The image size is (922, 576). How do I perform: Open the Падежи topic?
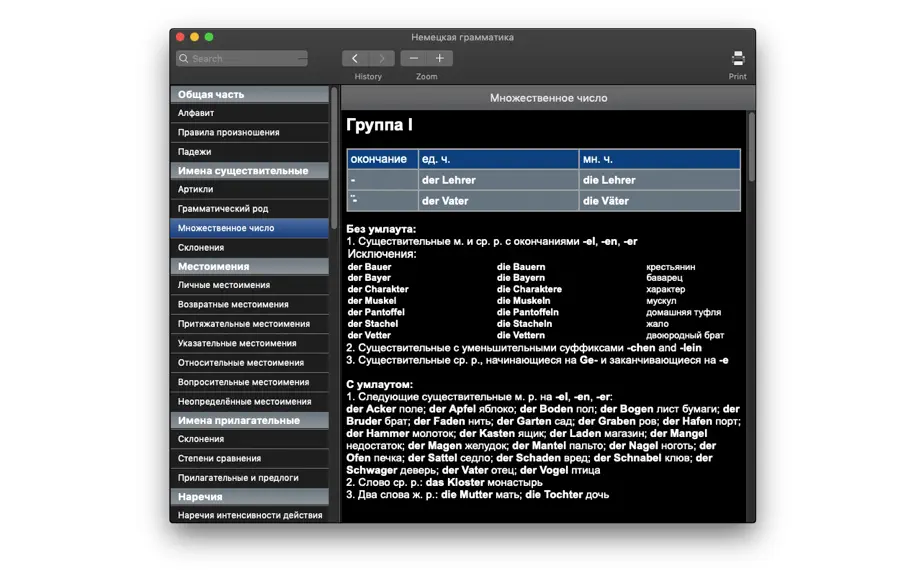[249, 152]
